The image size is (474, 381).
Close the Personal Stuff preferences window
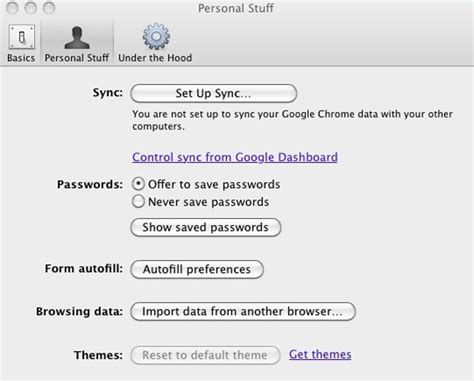point(12,8)
